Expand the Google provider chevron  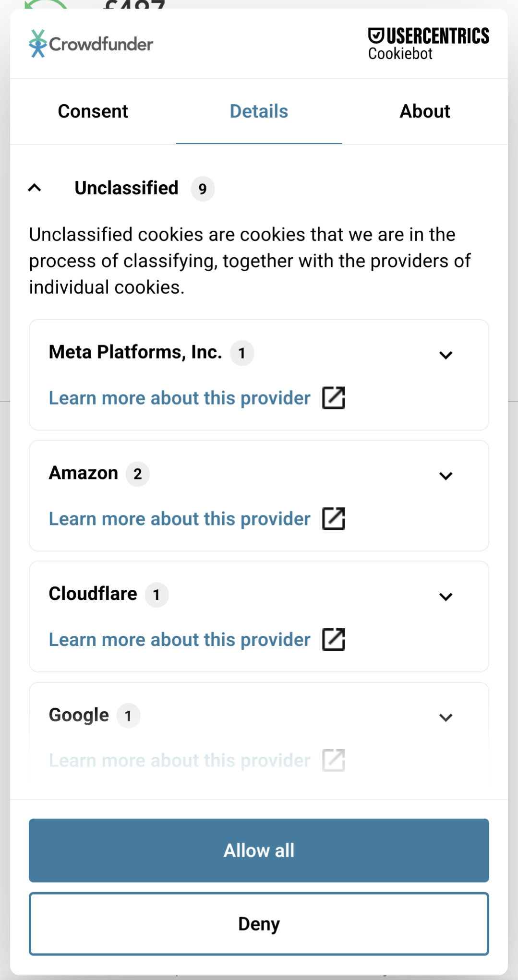coord(446,717)
